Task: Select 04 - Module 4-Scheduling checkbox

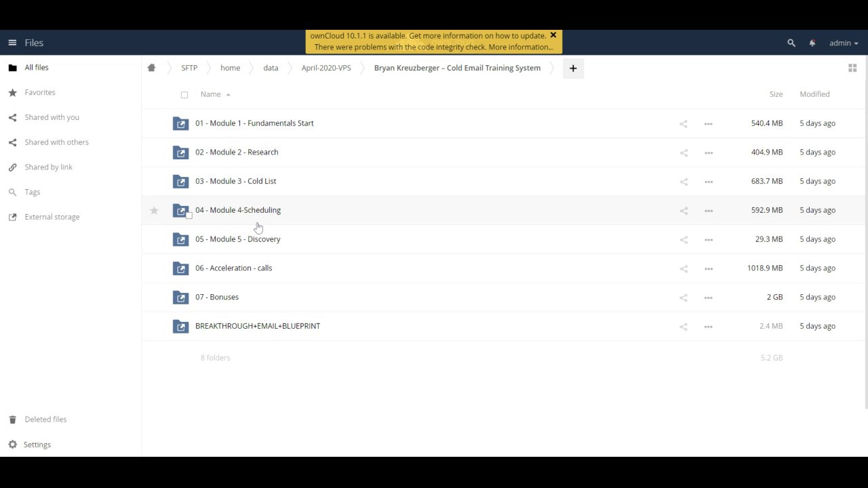Action: (189, 216)
